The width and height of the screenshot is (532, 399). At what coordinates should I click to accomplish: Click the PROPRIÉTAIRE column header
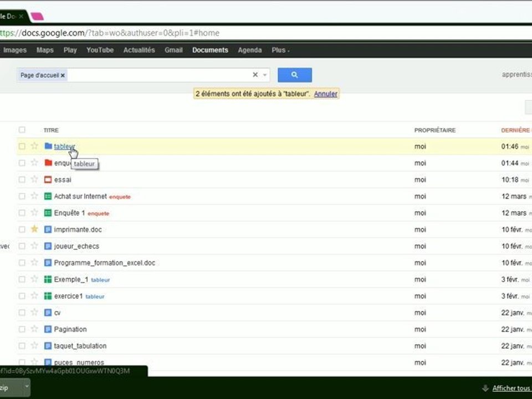[x=435, y=130]
